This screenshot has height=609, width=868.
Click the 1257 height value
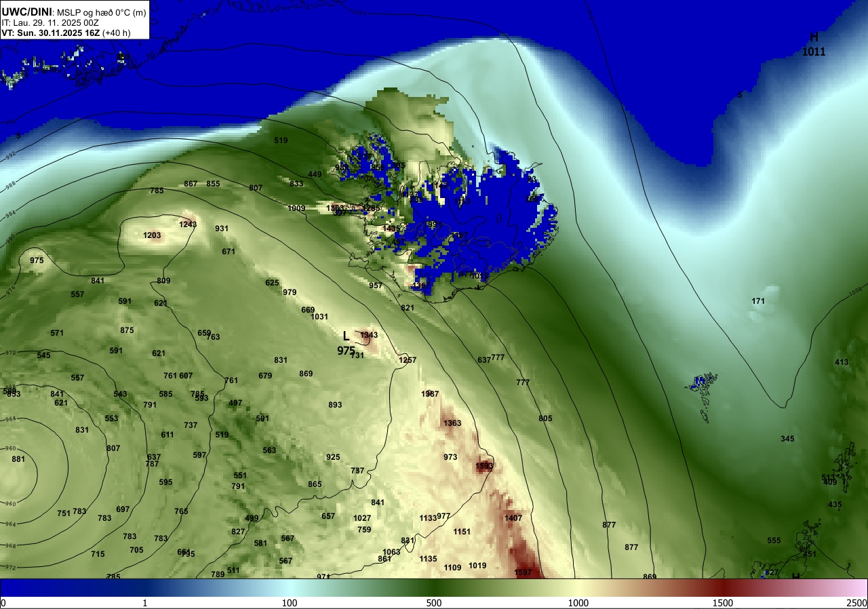point(408,360)
